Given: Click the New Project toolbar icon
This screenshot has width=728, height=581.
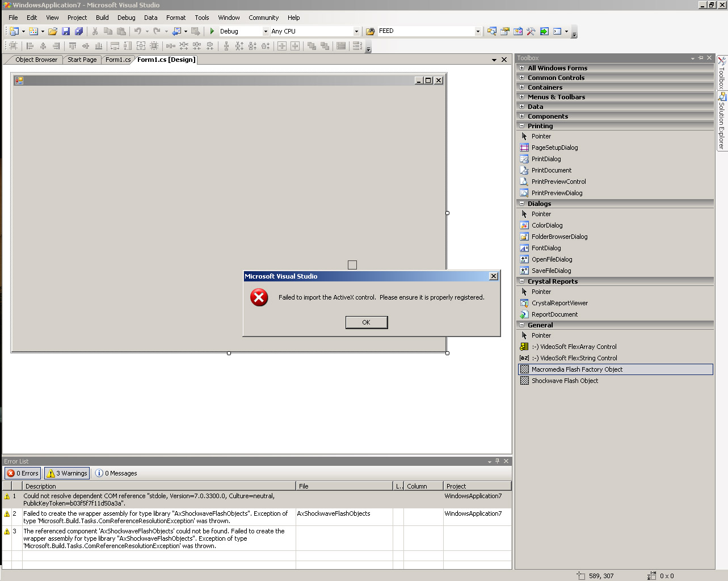Looking at the screenshot, I should [14, 31].
